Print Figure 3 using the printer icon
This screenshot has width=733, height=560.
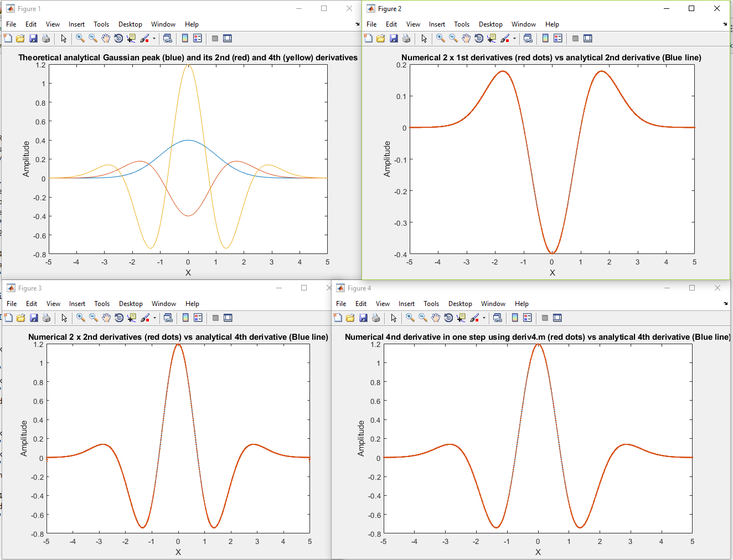pos(47,318)
